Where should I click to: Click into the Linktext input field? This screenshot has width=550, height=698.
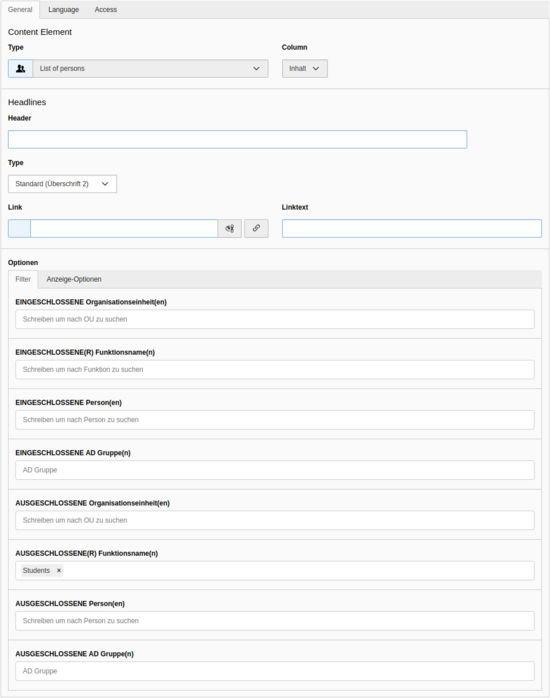point(412,228)
